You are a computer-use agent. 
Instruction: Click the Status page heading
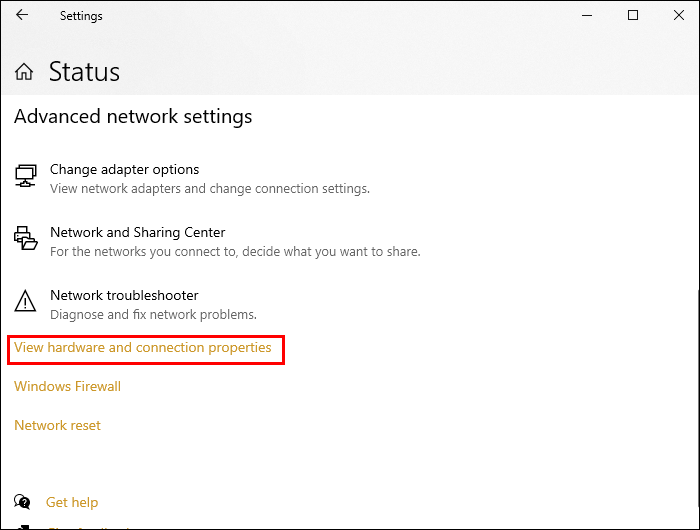(x=84, y=72)
